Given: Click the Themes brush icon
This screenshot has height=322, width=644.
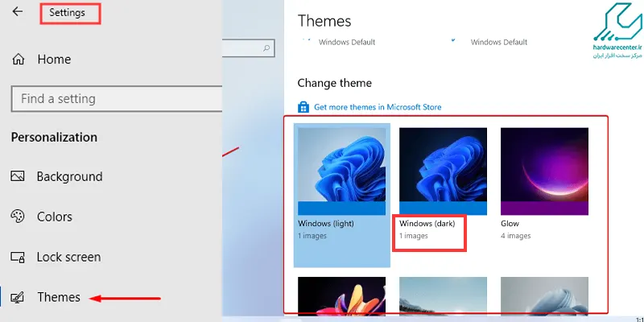Looking at the screenshot, I should [18, 297].
